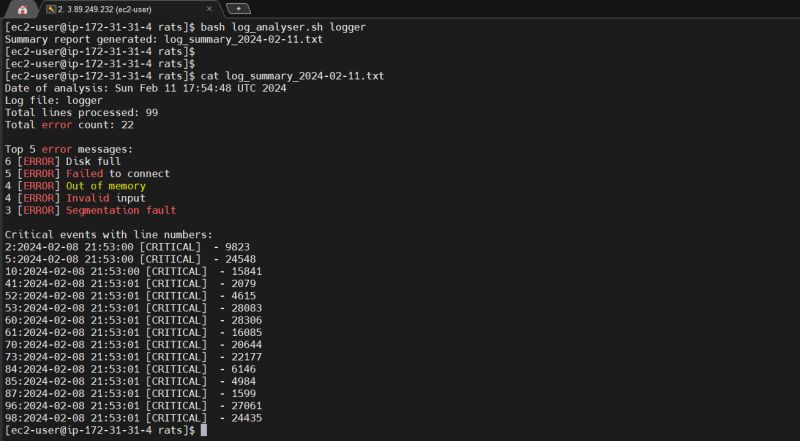This screenshot has height=441, width=800.
Task: Click the 'Critical events with line numbers:' heading
Action: (x=109, y=235)
